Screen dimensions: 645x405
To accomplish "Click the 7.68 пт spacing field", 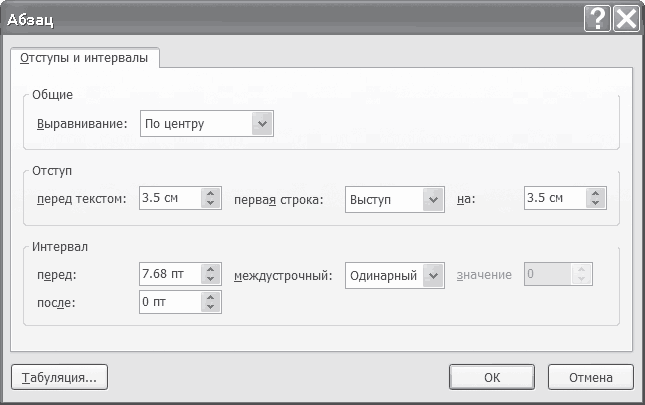I will coord(170,275).
